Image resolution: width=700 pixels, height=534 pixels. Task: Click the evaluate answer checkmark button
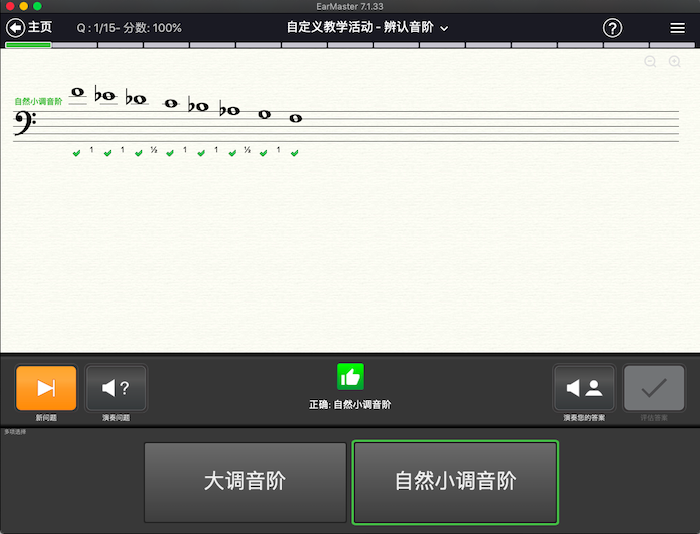(x=654, y=388)
